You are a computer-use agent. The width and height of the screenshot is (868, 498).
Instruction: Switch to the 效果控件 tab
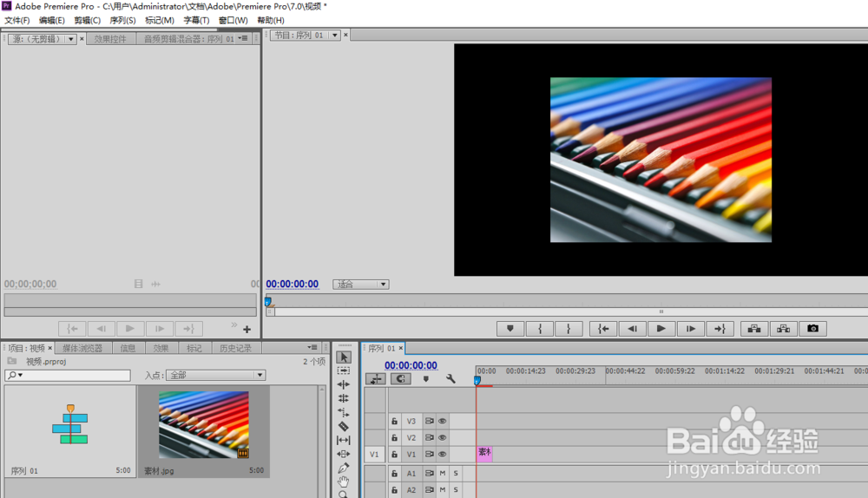[111, 39]
